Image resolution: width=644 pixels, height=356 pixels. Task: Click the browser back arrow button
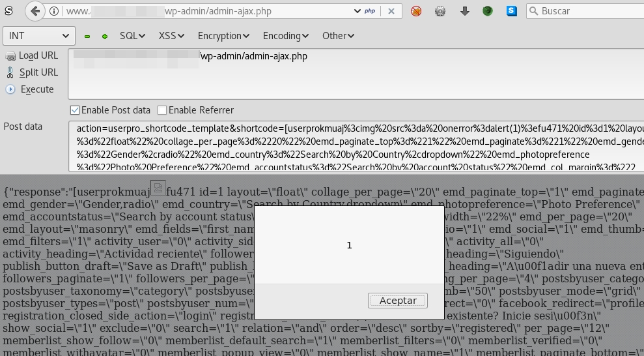coord(35,11)
